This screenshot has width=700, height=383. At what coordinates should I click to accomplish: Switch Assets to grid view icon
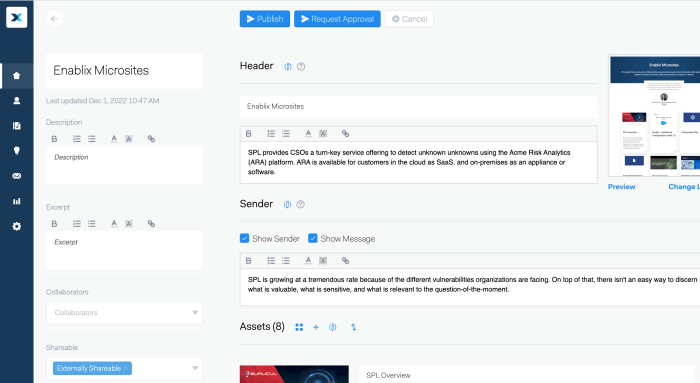(x=299, y=327)
